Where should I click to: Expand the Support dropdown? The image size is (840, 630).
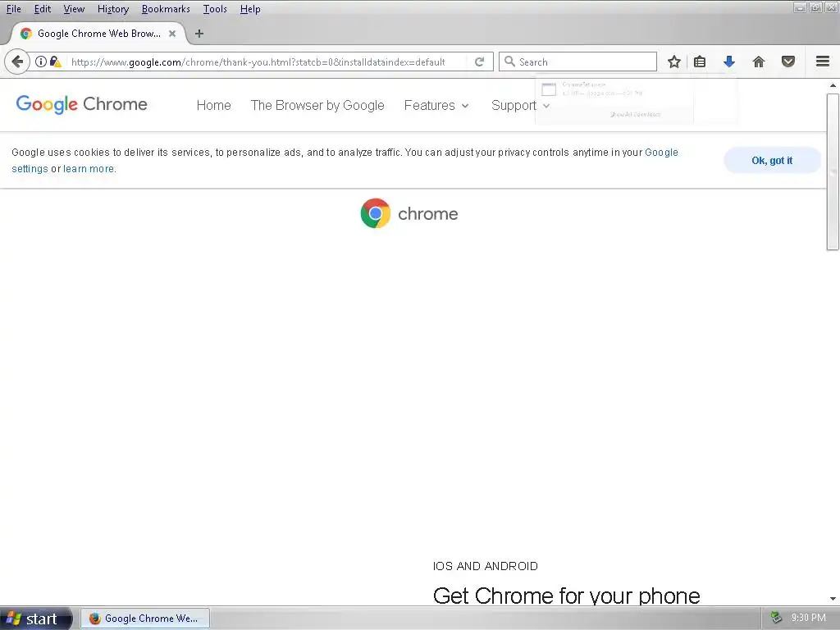[520, 105]
